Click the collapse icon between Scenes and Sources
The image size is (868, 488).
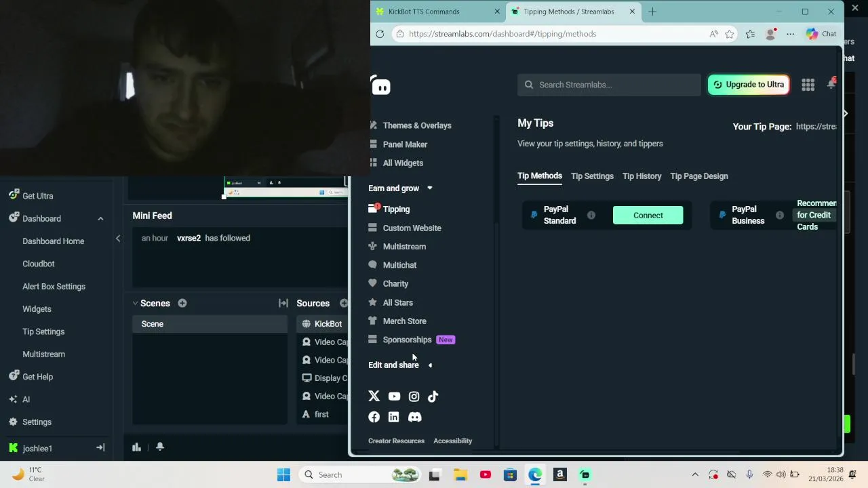point(283,303)
